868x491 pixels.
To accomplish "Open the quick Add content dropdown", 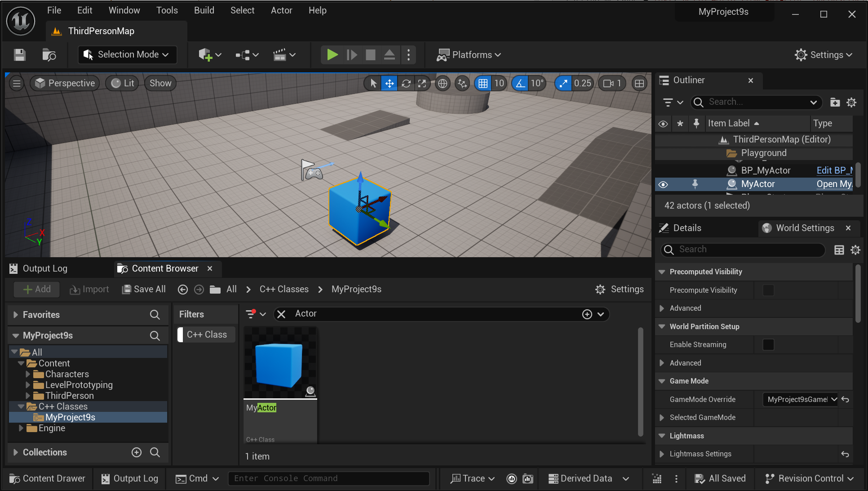I will click(210, 55).
